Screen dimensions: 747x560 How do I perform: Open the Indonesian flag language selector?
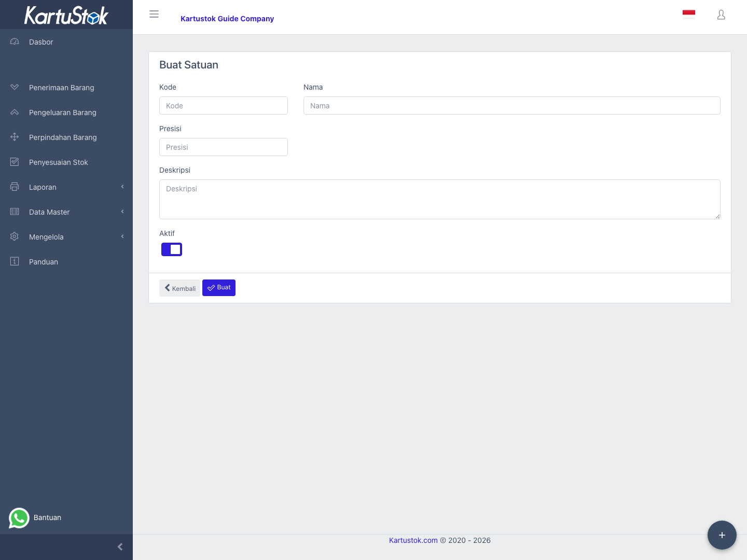tap(689, 15)
